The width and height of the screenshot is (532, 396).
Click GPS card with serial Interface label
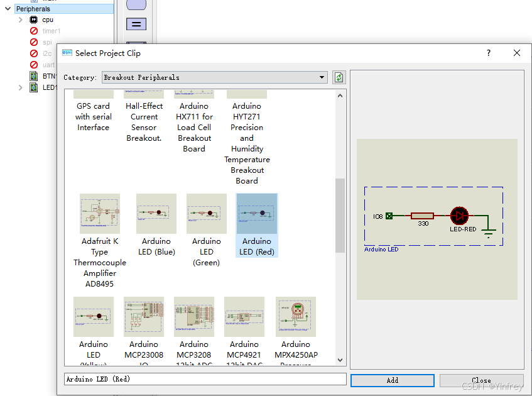pyautogui.click(x=94, y=117)
